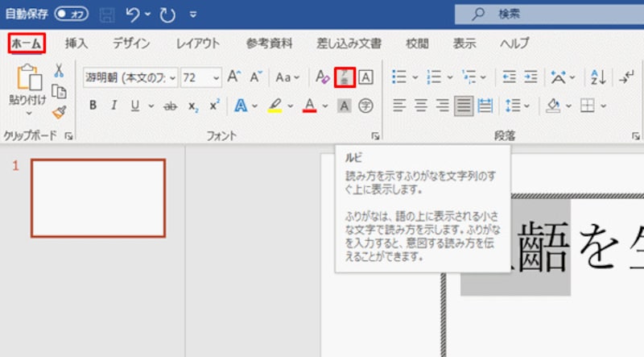
Task: Apply character border (boxed A) icon
Action: (x=365, y=77)
